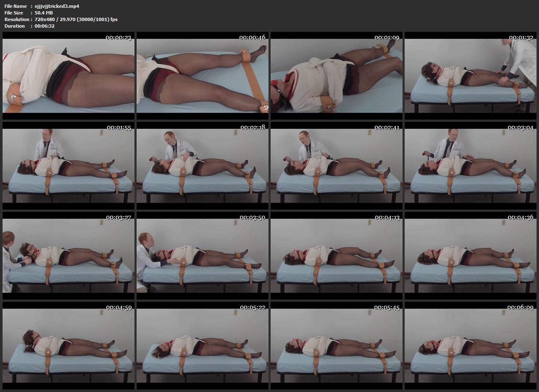
Task: View the 00:03:50 frame thumbnail
Action: coord(202,256)
